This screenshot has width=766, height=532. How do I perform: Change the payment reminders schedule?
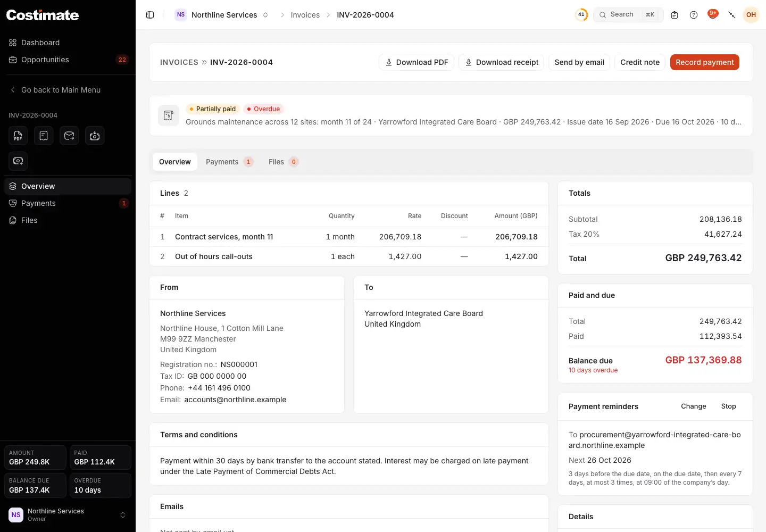[x=694, y=406]
